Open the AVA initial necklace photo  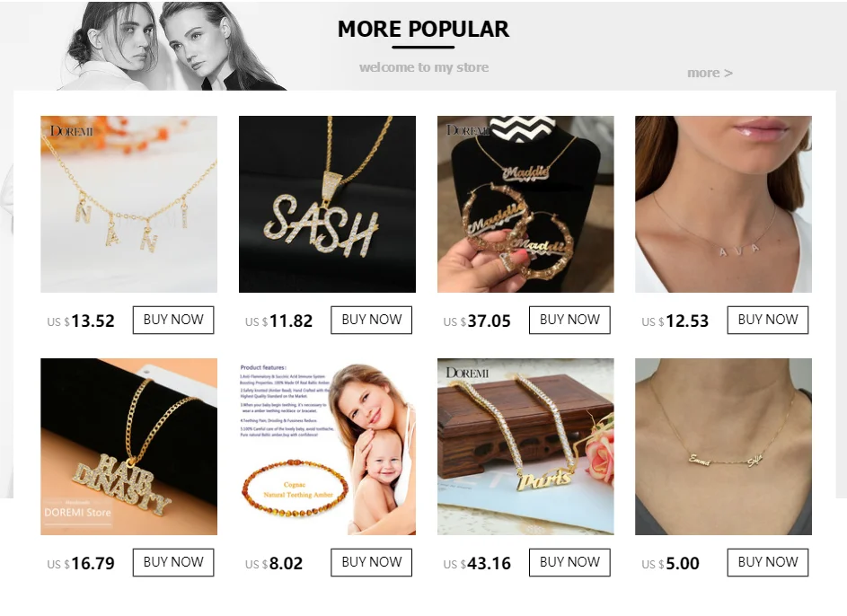pyautogui.click(x=723, y=204)
